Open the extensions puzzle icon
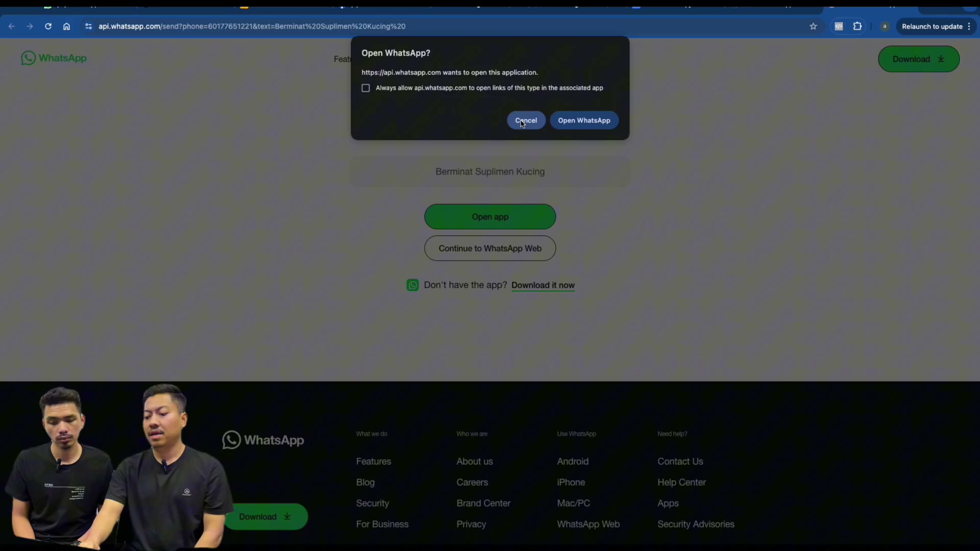 [857, 27]
